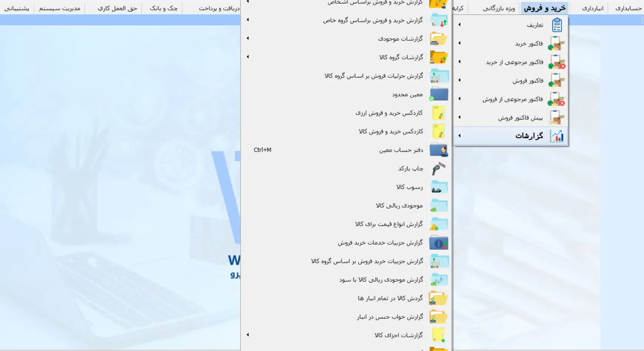Screen dimensions: 644x351
Task: Open the مدیریت سیستم menu
Action: [x=59, y=8]
